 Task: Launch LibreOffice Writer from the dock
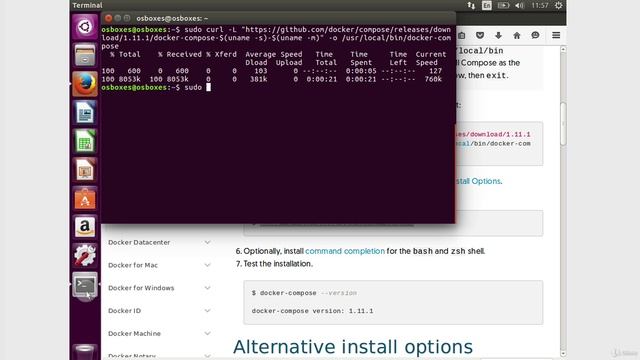85,113
